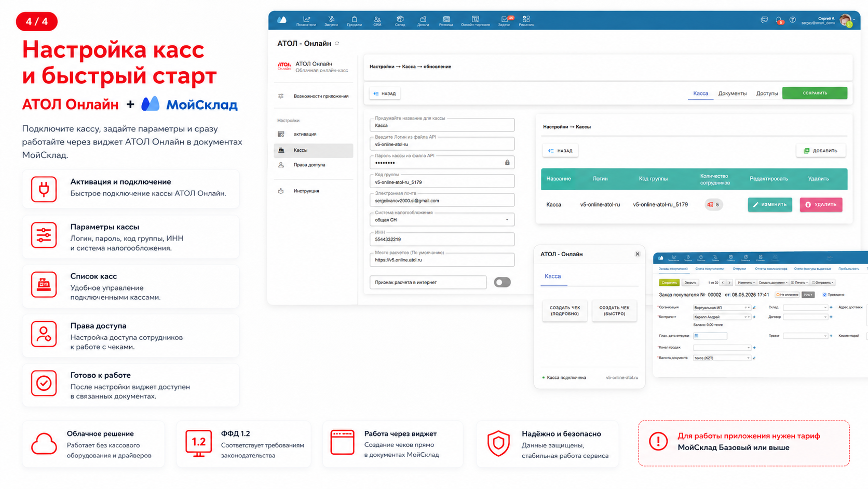Open the Канал продаж dropdown
Screen dimensions: 868x489
coord(722,348)
